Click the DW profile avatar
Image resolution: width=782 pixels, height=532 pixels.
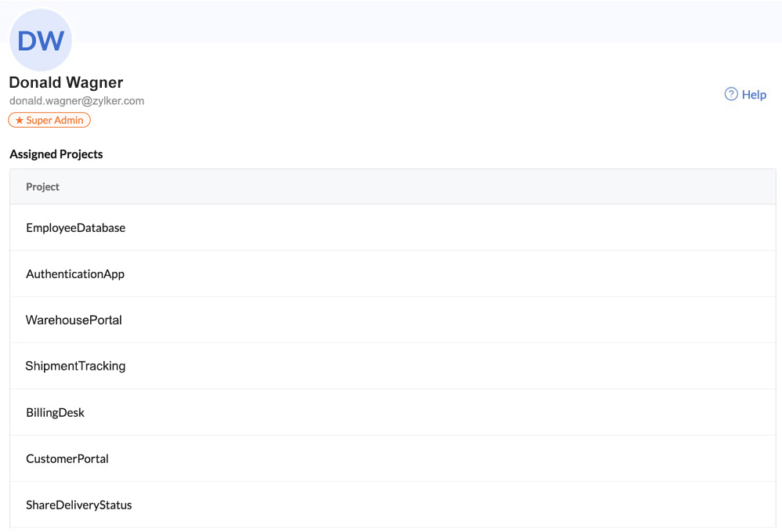pyautogui.click(x=41, y=41)
